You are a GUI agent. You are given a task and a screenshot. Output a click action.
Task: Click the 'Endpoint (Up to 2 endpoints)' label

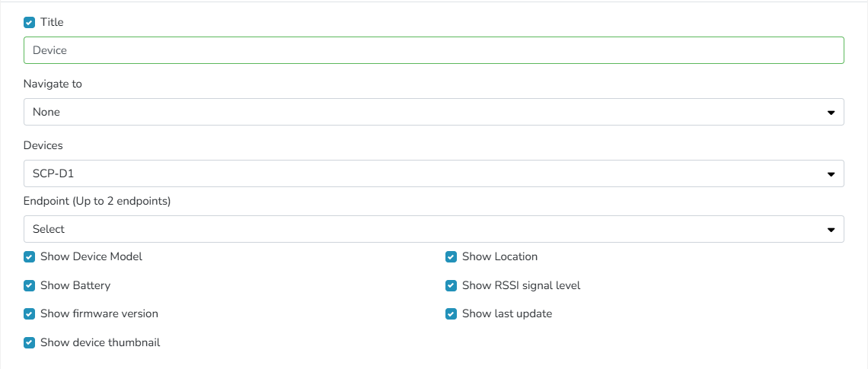[x=97, y=202]
